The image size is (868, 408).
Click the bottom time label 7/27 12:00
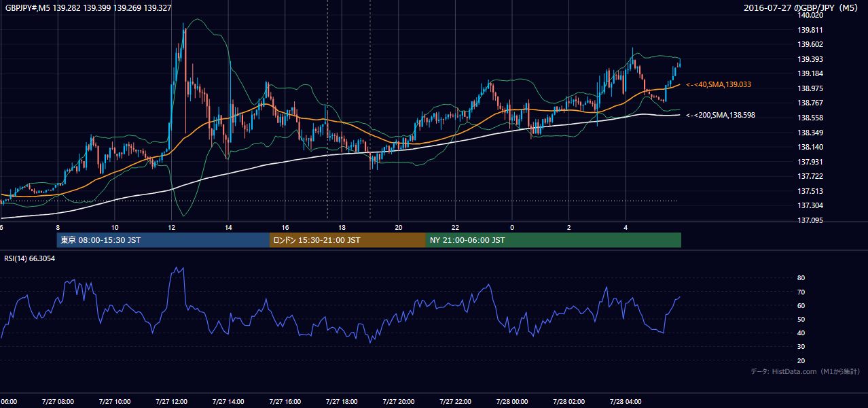[x=171, y=402]
